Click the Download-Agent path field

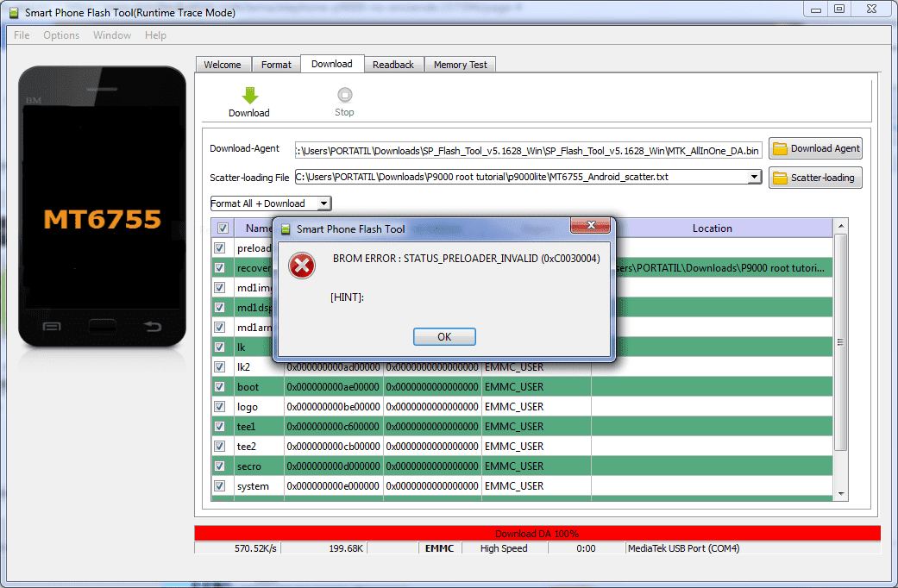tap(528, 151)
